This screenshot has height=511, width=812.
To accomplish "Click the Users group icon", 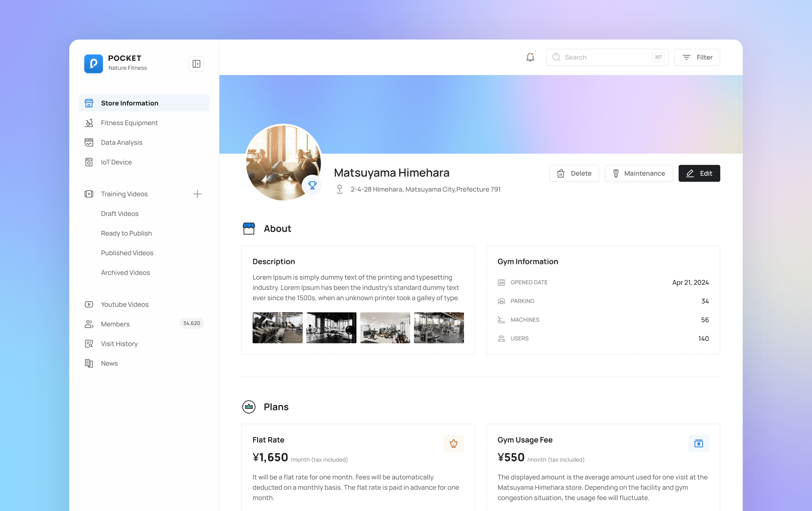I will (x=501, y=339).
